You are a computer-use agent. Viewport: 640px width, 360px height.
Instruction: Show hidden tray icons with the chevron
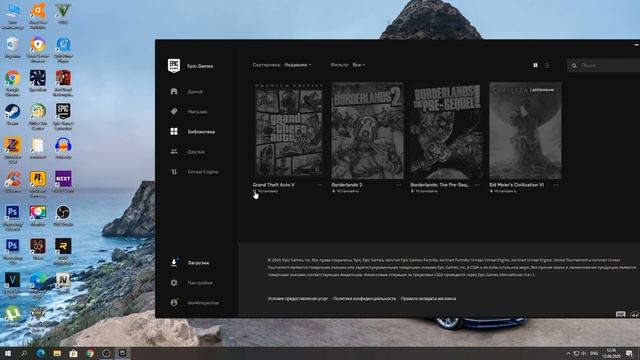[568, 353]
